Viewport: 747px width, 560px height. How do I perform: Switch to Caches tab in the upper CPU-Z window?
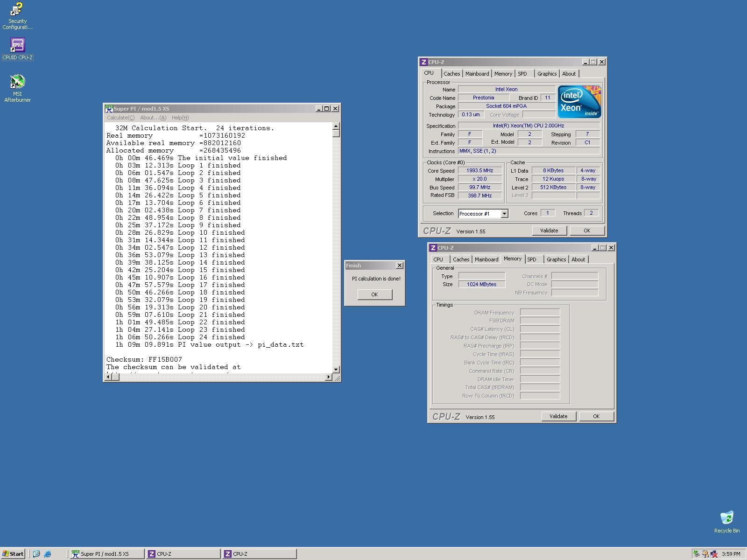[x=451, y=74]
